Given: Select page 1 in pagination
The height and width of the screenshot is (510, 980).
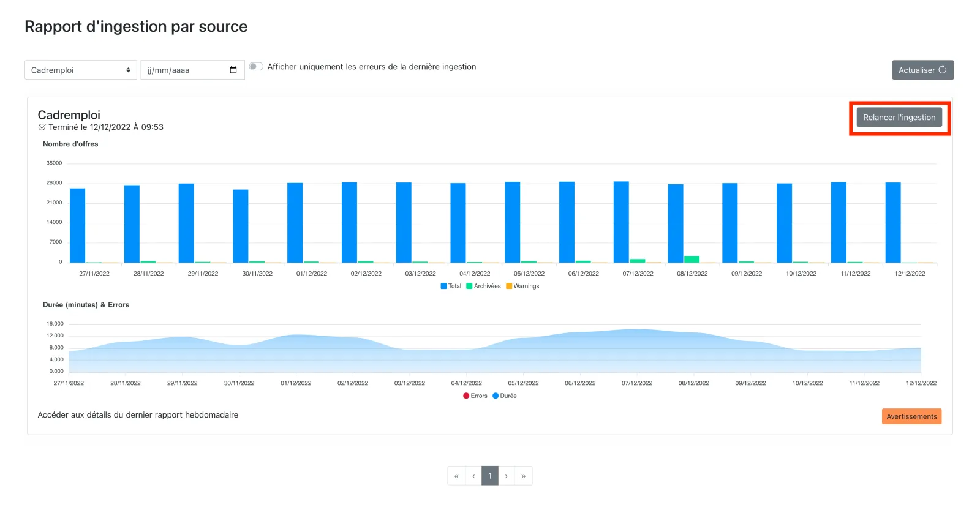Looking at the screenshot, I should coord(490,476).
